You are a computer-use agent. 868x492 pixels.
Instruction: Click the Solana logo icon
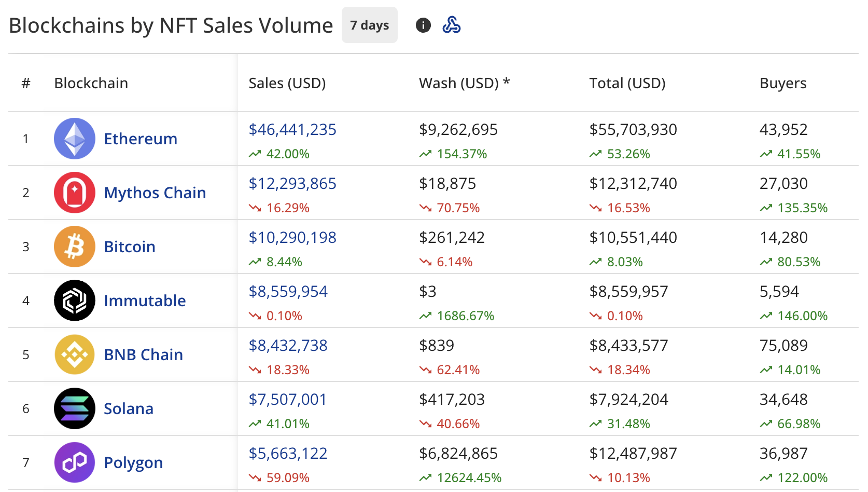pos(74,408)
